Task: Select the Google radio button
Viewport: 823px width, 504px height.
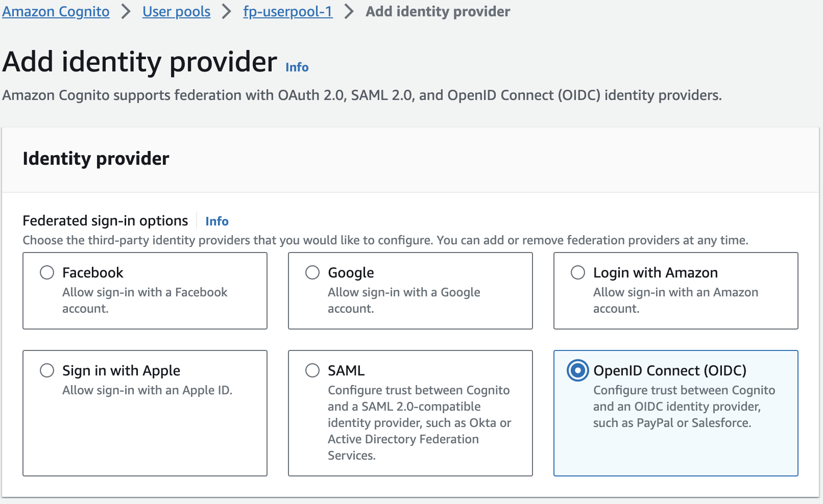Action: click(x=312, y=272)
